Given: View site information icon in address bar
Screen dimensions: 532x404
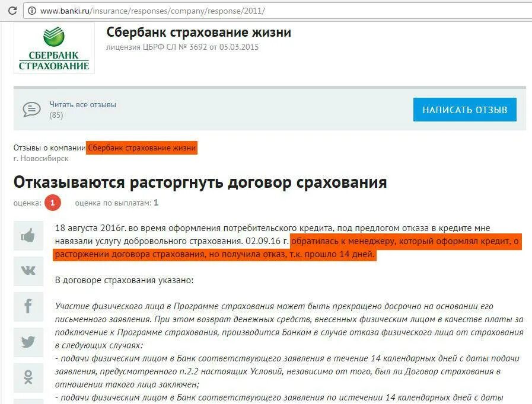Looking at the screenshot, I should [31, 11].
